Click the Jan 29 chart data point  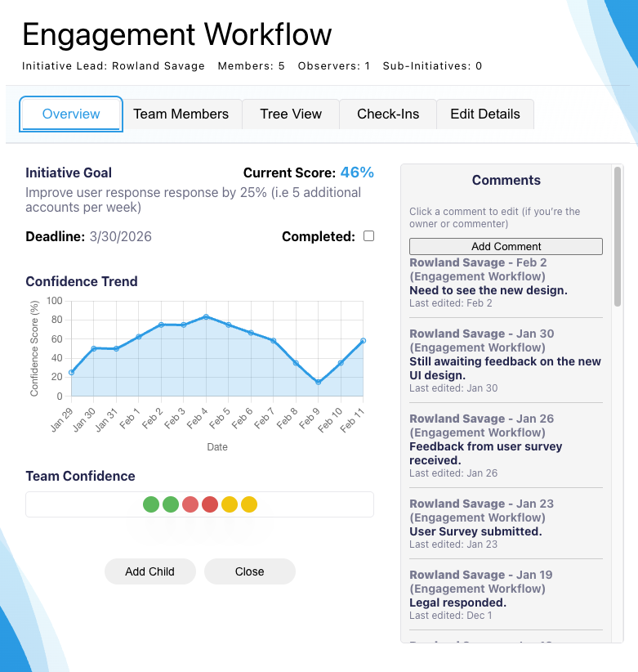click(72, 372)
